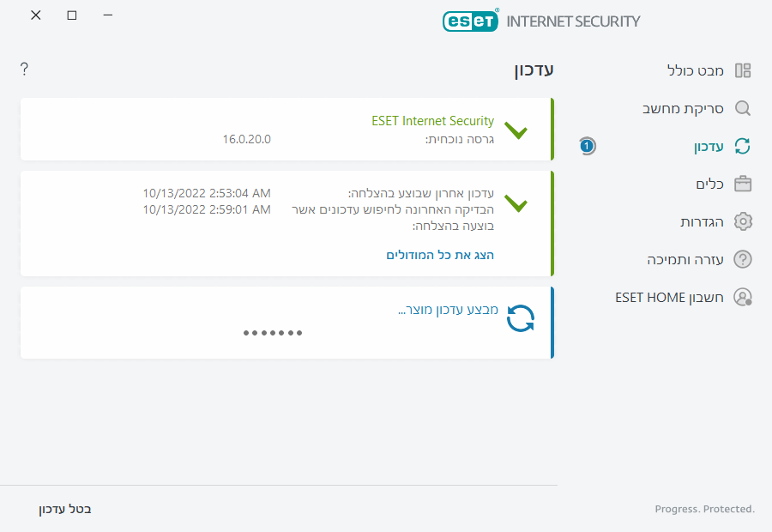
Task: Click the Computer scan magnifier icon
Action: click(x=743, y=108)
